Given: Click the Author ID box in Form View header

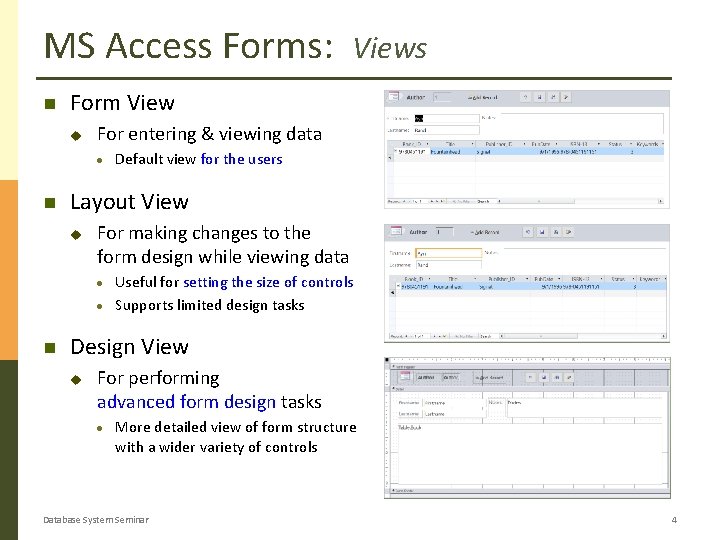Looking at the screenshot, I should pos(443,97).
